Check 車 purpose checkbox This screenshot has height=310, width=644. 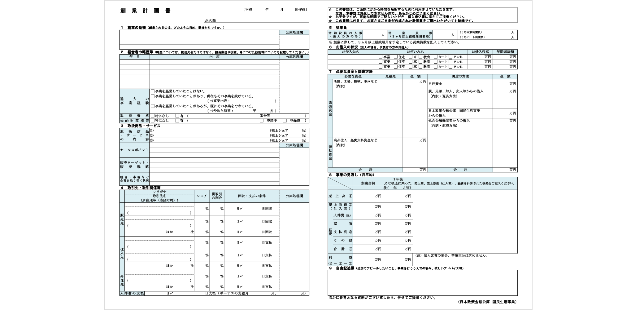[411, 57]
